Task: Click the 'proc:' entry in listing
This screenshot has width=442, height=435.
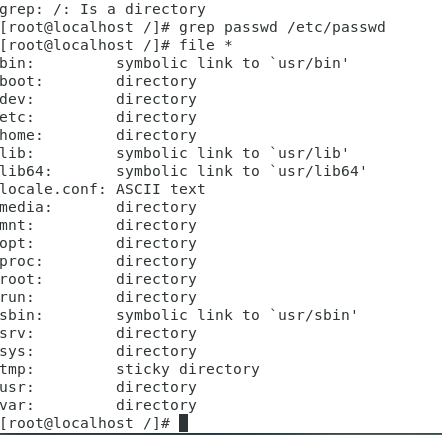Action: point(21,261)
